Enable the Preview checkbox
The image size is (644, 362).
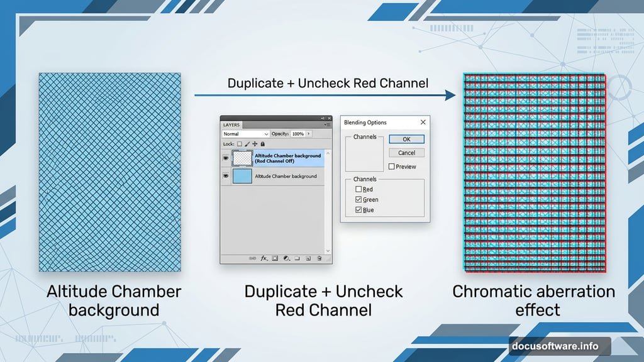(391, 167)
